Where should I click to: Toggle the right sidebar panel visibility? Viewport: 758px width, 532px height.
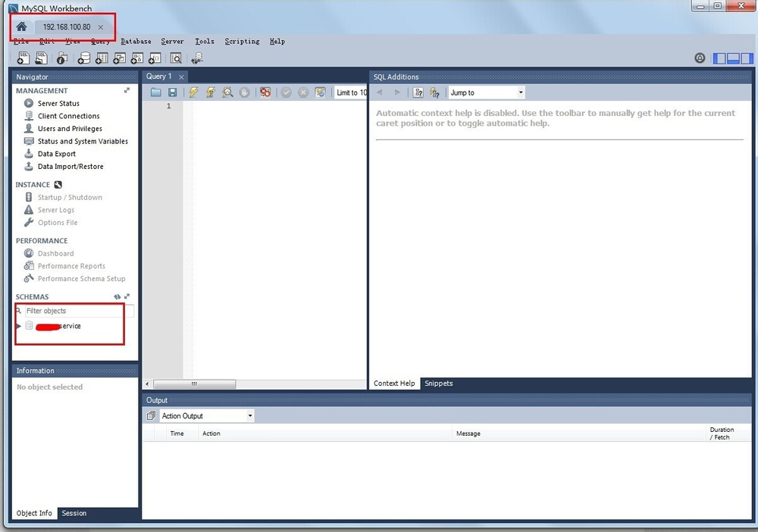point(747,58)
